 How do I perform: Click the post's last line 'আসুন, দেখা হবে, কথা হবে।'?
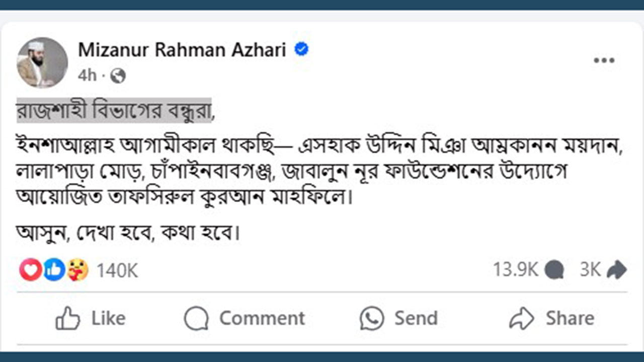click(x=127, y=234)
